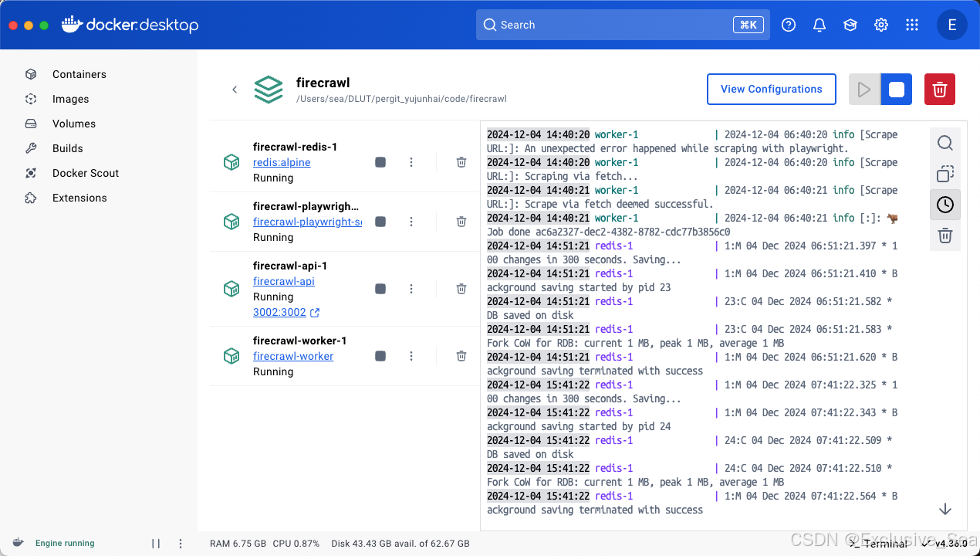The width and height of the screenshot is (980, 556).
Task: Stop the firecrawl-playwright container
Action: (x=380, y=222)
